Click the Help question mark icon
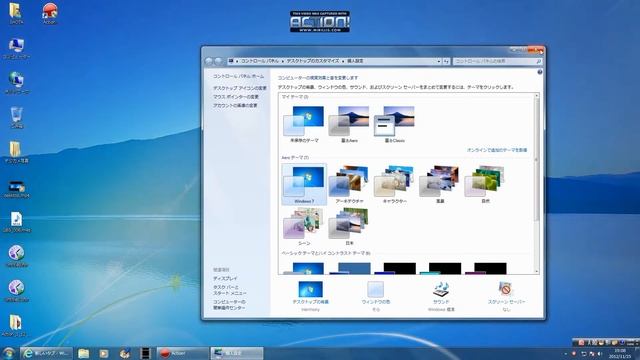The width and height of the screenshot is (640, 360). (x=540, y=72)
